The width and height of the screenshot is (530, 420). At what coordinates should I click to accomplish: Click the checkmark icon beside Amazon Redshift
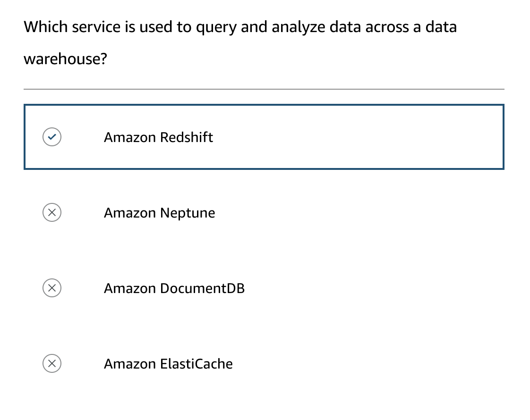pos(52,137)
